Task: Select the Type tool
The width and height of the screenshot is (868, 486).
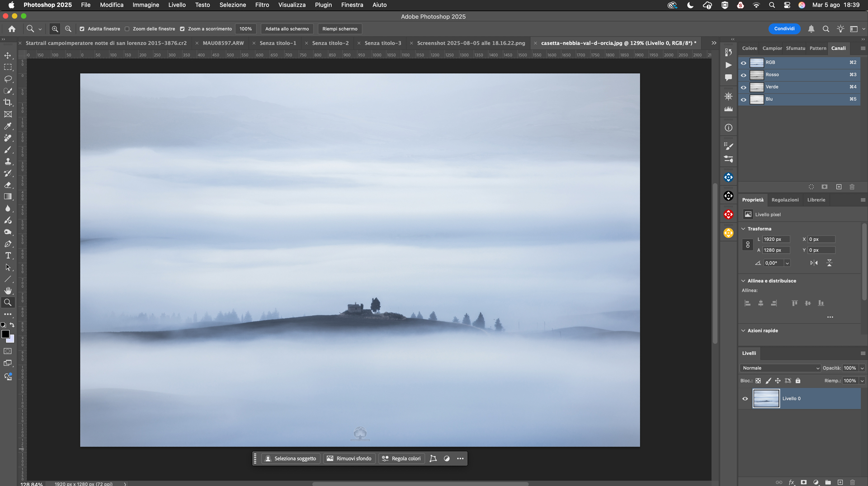Action: 8,255
